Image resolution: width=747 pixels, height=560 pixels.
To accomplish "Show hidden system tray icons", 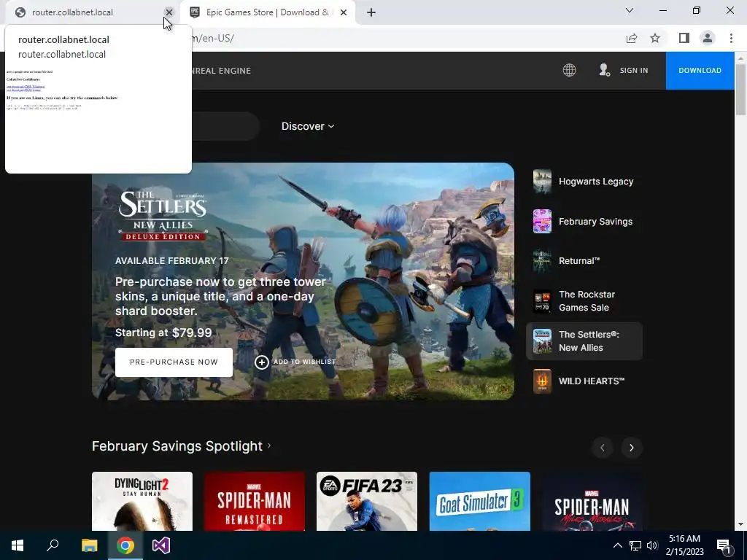I will [617, 545].
